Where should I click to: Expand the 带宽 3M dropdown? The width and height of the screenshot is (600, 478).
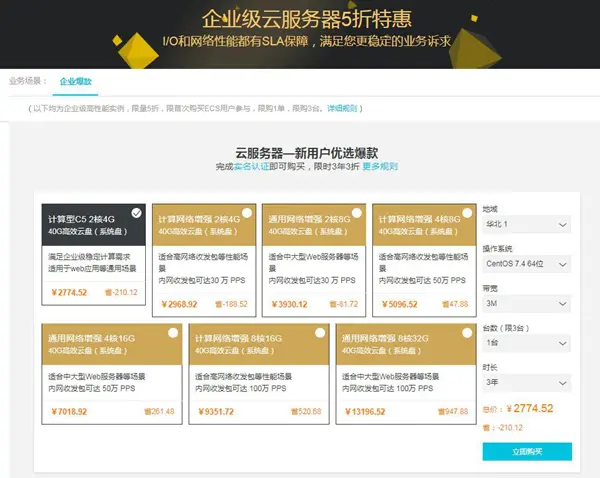pos(527,303)
